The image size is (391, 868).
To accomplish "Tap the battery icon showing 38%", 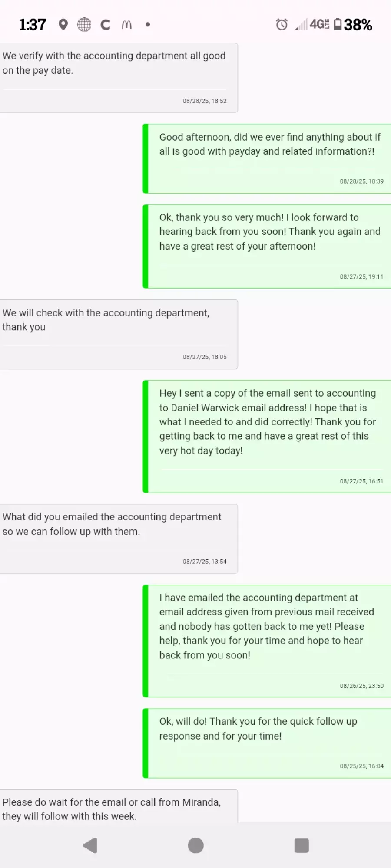I will pos(338,24).
